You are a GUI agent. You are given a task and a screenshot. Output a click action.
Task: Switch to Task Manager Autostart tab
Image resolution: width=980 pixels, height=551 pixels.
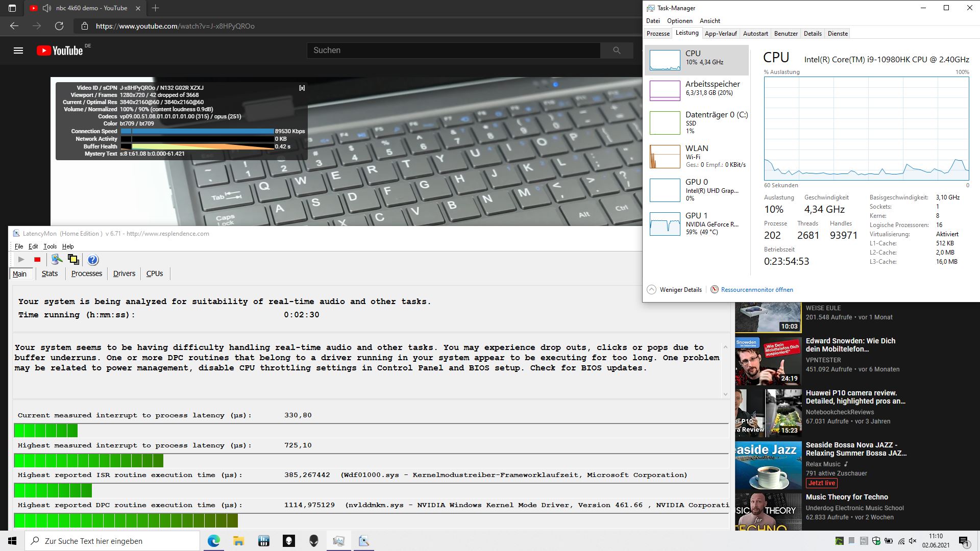coord(755,34)
